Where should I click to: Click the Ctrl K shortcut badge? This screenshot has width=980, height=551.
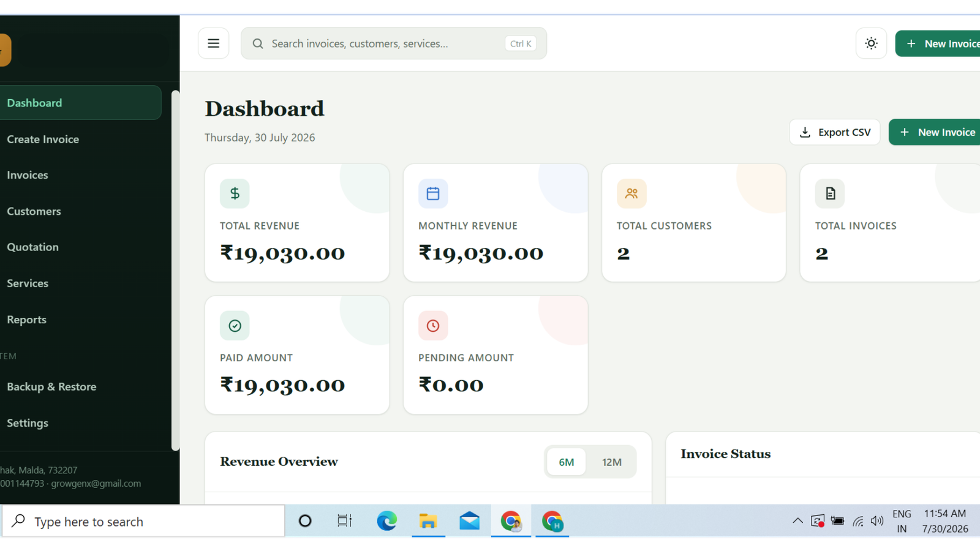pos(521,43)
